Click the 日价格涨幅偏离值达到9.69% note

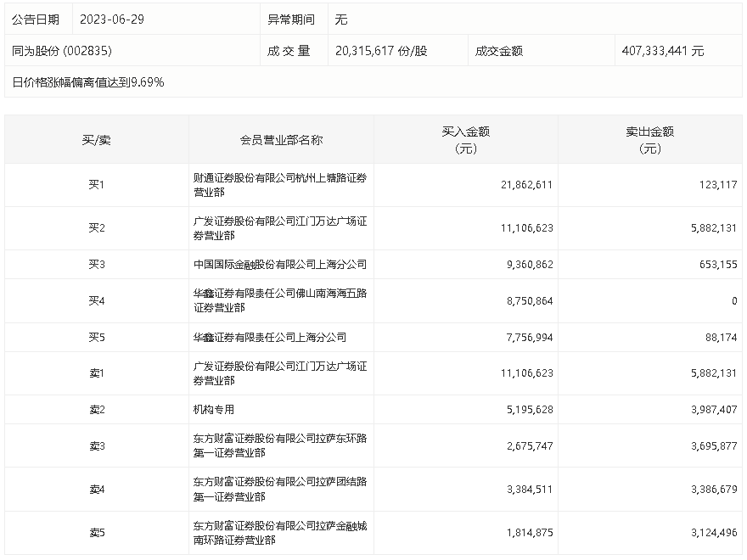pos(88,82)
